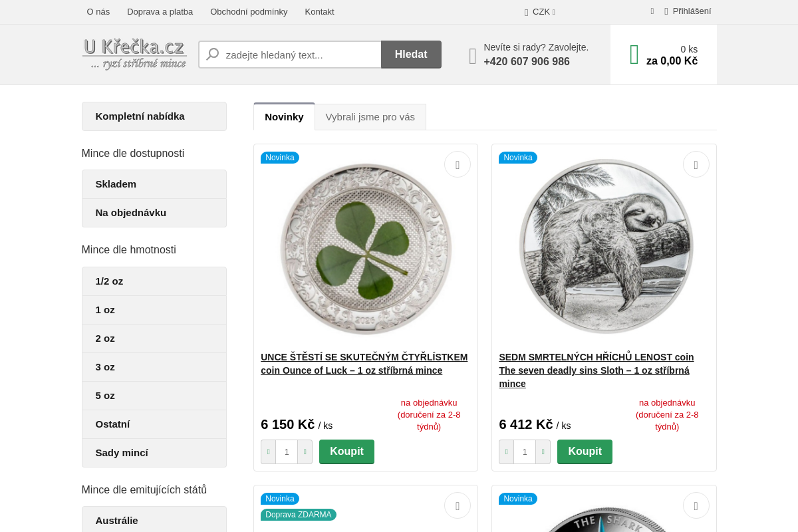Select the 1 oz weight category
Screen dimensions: 798x532
[x=154, y=310]
